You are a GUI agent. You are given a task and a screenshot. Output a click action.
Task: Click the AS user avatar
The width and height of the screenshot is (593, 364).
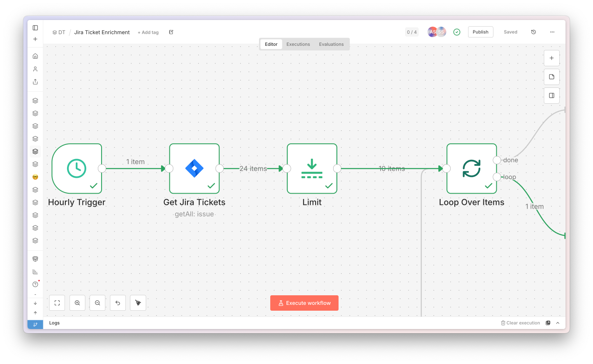pos(433,32)
